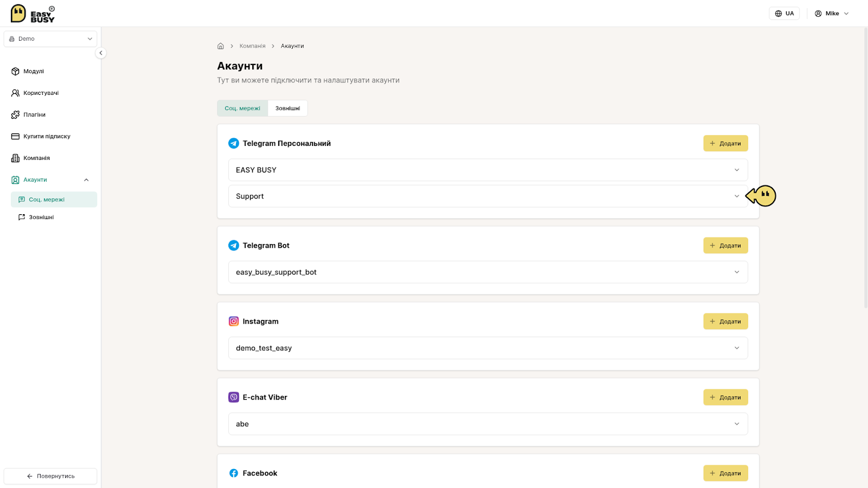
Task: Click the page vertical scrollbar
Action: (x=865, y=168)
